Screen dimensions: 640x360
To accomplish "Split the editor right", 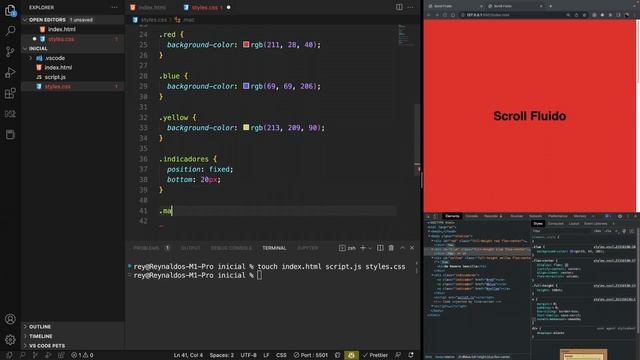I will (x=399, y=7).
